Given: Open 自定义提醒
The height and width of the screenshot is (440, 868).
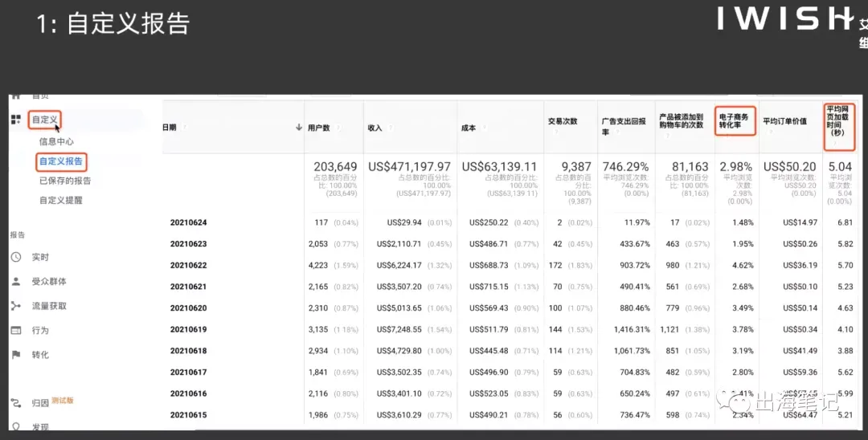Looking at the screenshot, I should [x=61, y=200].
